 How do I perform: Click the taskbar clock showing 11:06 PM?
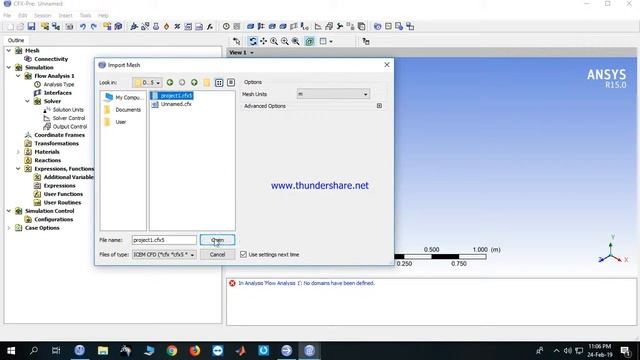tap(600, 350)
